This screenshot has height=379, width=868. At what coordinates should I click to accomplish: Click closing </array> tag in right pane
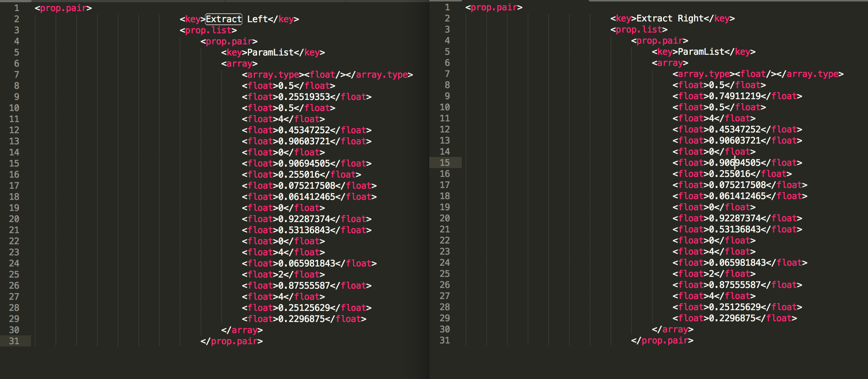point(673,329)
